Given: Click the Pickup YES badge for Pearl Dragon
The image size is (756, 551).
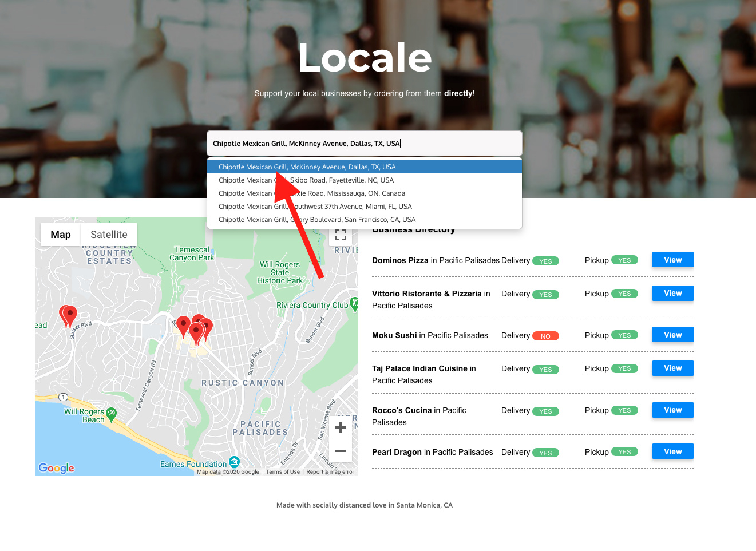Looking at the screenshot, I should click(x=624, y=452).
